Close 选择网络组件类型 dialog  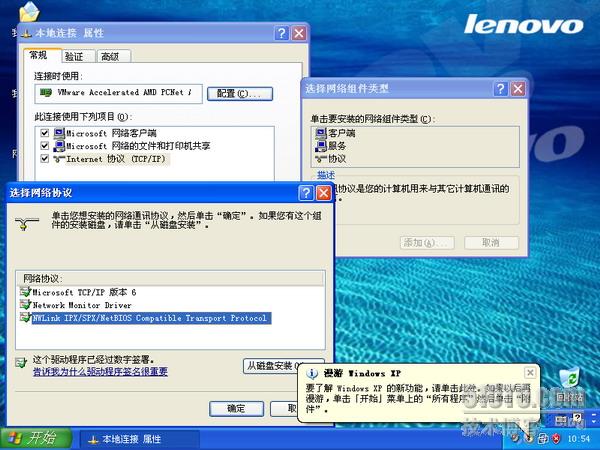point(518,89)
